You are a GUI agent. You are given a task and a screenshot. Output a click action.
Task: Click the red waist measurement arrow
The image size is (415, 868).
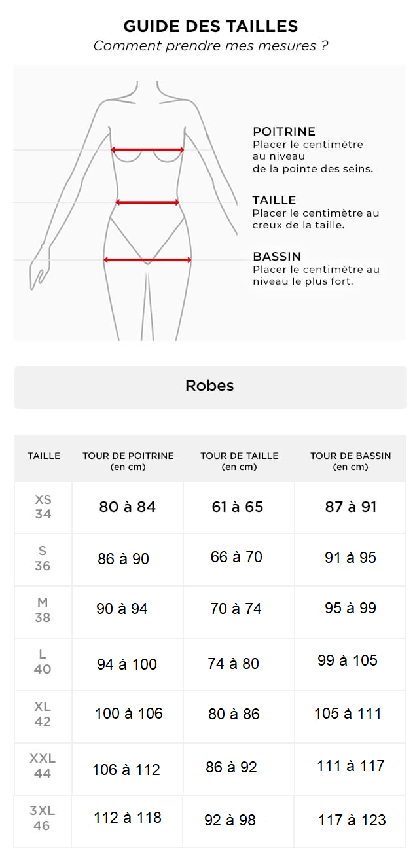pos(147,202)
